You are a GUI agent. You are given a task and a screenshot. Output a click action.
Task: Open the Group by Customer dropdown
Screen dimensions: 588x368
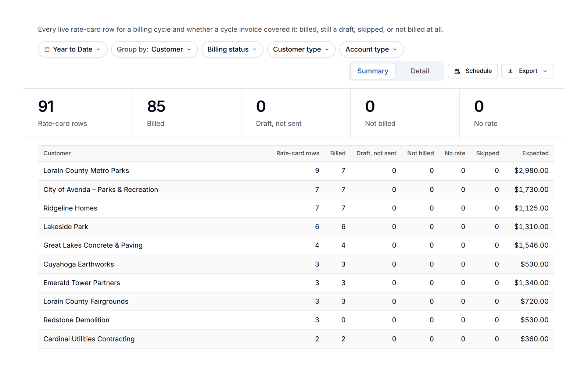click(154, 49)
